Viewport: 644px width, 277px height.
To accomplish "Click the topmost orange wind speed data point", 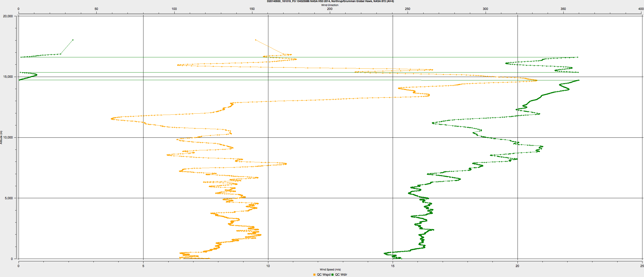I will (x=255, y=40).
